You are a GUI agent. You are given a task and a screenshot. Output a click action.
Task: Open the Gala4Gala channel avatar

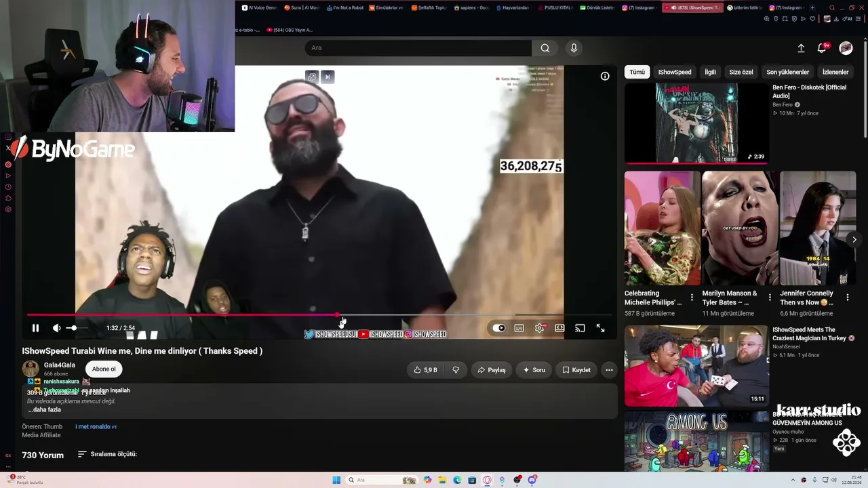tap(31, 369)
